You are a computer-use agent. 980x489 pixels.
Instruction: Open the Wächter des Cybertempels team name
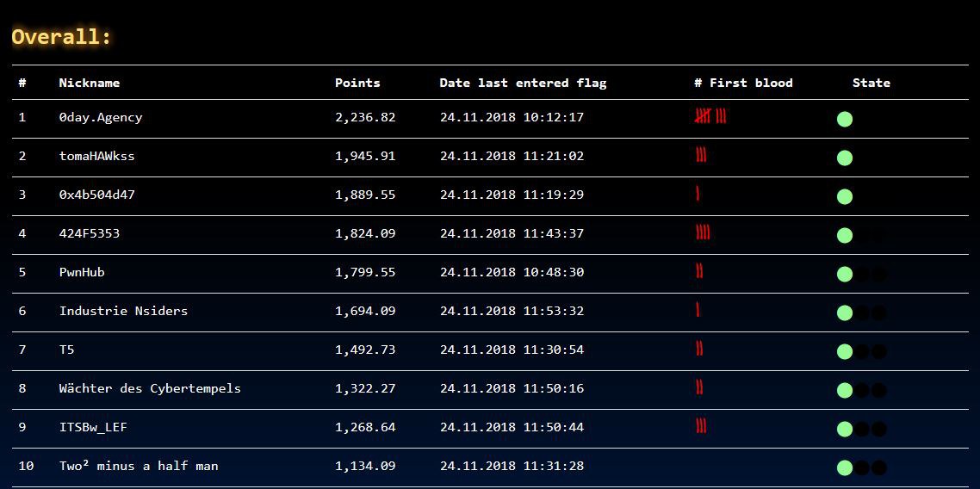click(x=150, y=388)
